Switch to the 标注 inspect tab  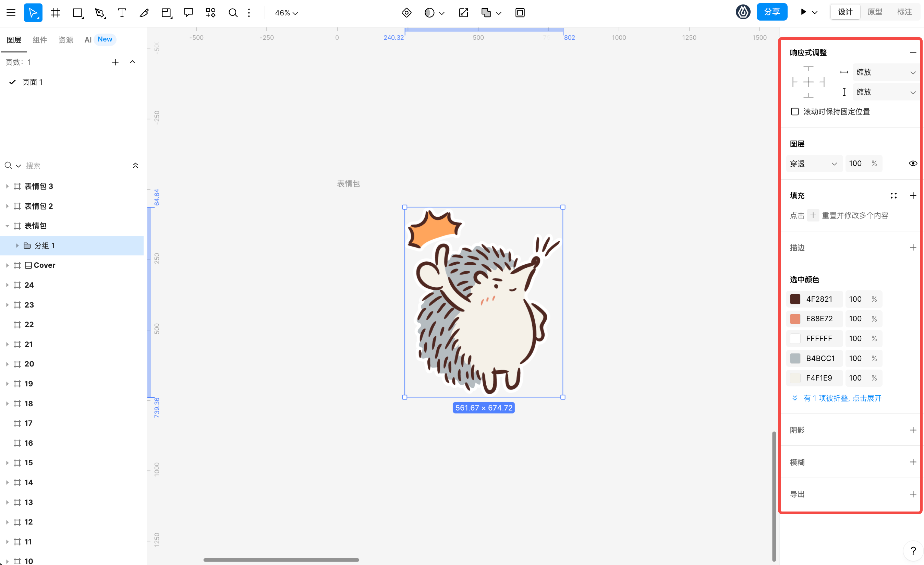(x=904, y=12)
